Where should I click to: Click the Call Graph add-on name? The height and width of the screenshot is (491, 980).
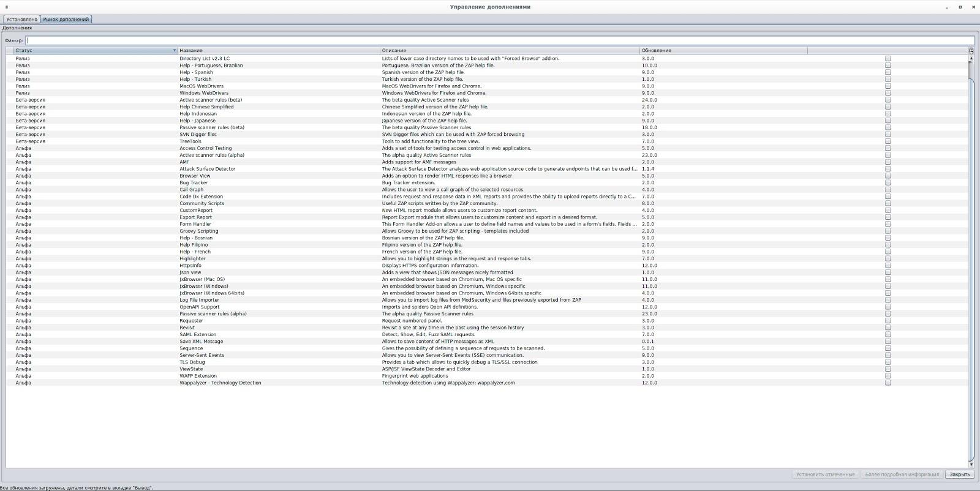click(x=191, y=190)
